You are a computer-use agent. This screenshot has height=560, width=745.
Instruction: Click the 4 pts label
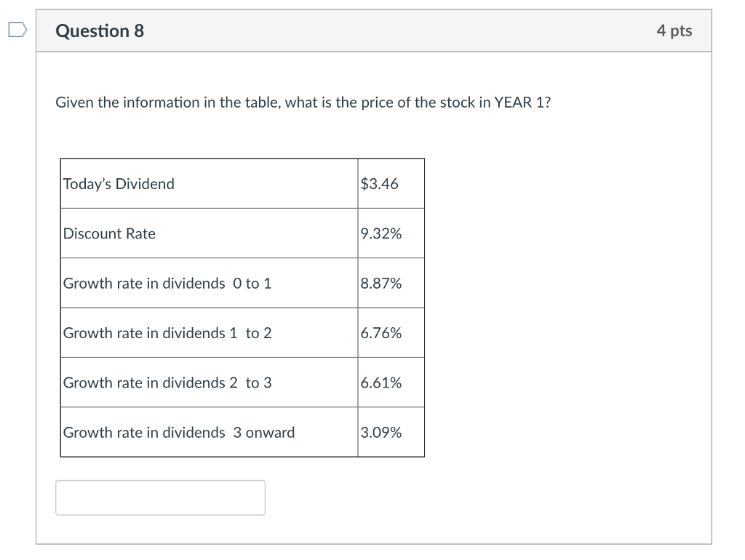pos(674,31)
